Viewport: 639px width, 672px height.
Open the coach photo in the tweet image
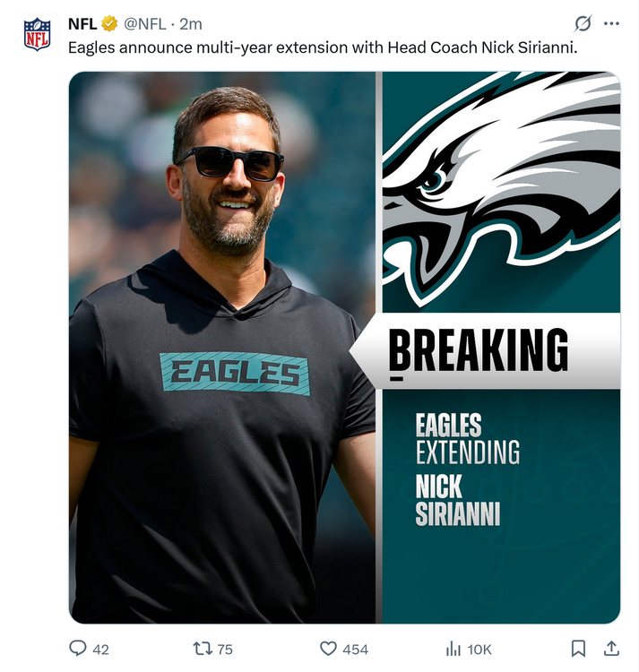coord(222,348)
